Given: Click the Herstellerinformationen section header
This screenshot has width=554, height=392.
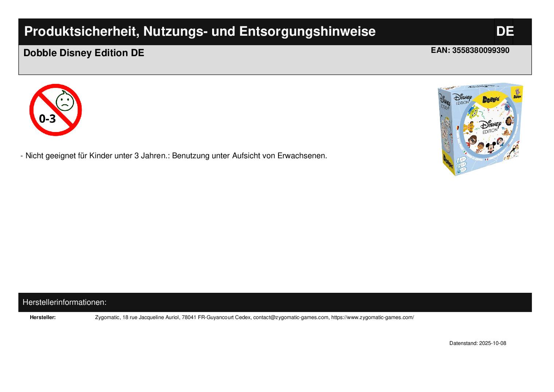Looking at the screenshot, I should point(65,302).
